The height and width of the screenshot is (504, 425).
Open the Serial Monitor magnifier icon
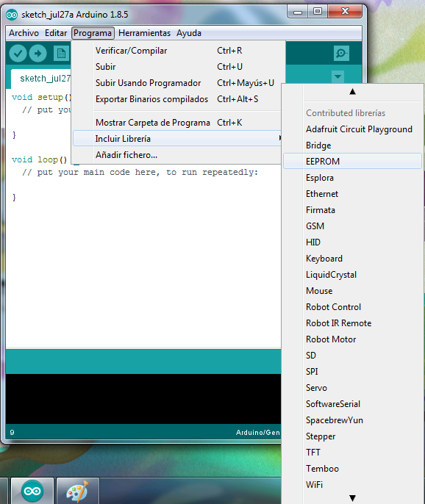(341, 53)
